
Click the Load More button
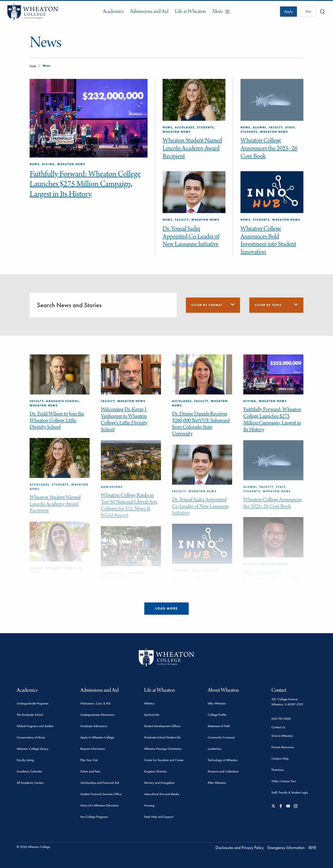point(166,608)
